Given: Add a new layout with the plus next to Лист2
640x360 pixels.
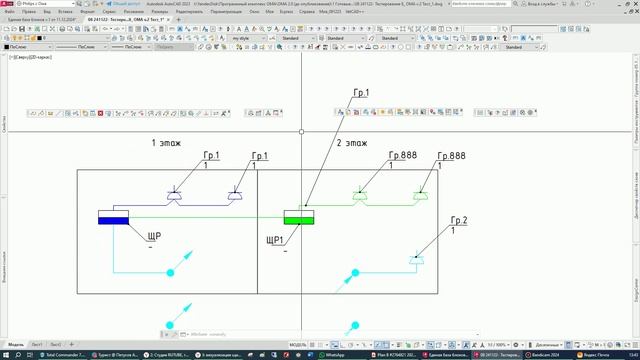Looking at the screenshot, I should click(x=71, y=345).
